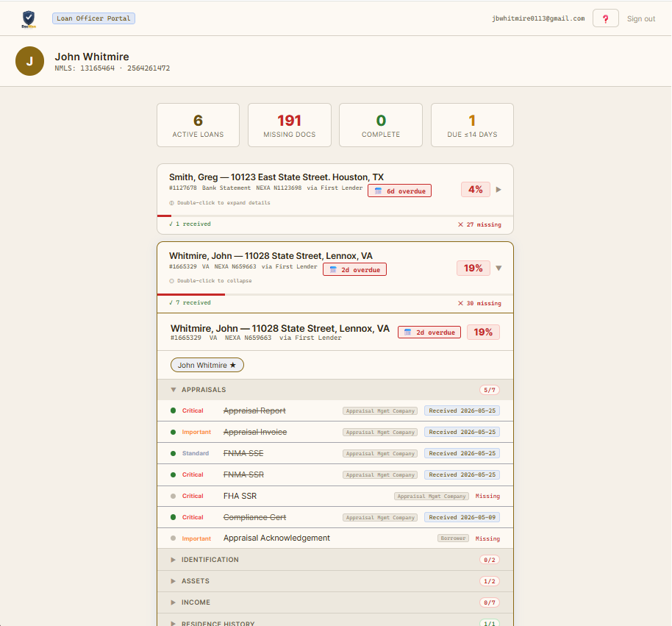Click the green status dot for FNMA SSR
This screenshot has width=672, height=626.
(173, 474)
